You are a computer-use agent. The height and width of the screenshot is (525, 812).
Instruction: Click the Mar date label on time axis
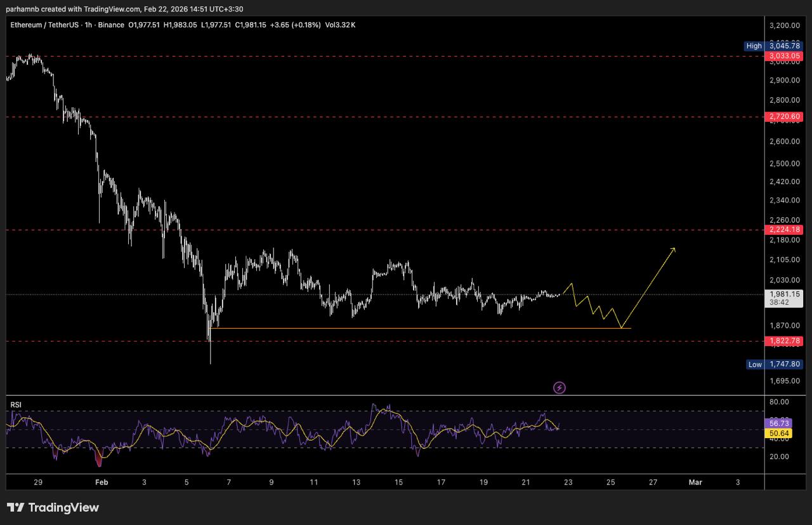pos(695,482)
